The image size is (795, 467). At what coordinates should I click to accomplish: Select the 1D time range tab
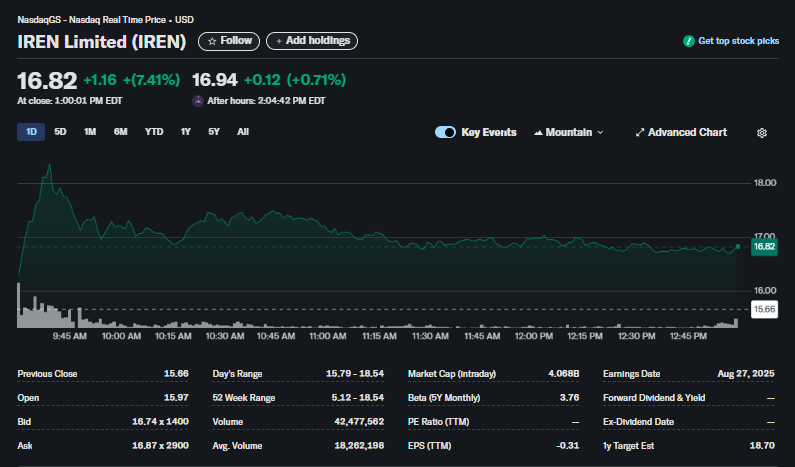[x=31, y=132]
